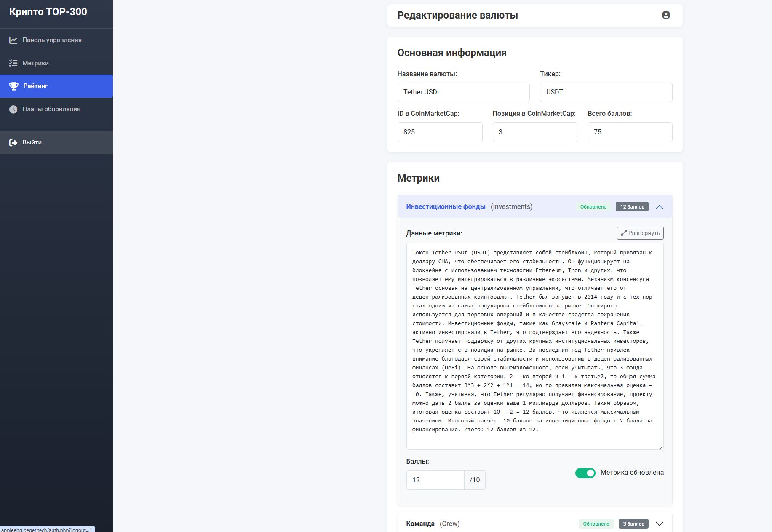772x532 pixels.
Task: Select the Рейтинг sidebar item
Action: [x=56, y=86]
